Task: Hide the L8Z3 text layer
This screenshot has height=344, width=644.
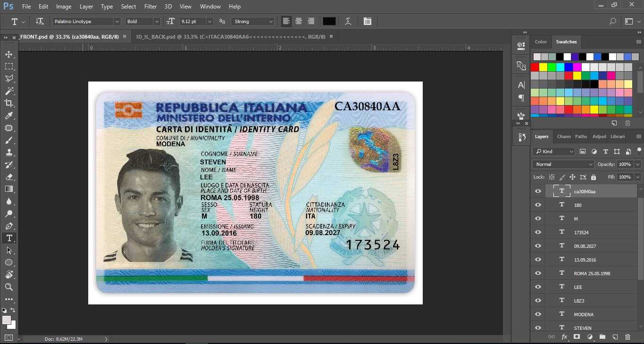Action: point(538,301)
